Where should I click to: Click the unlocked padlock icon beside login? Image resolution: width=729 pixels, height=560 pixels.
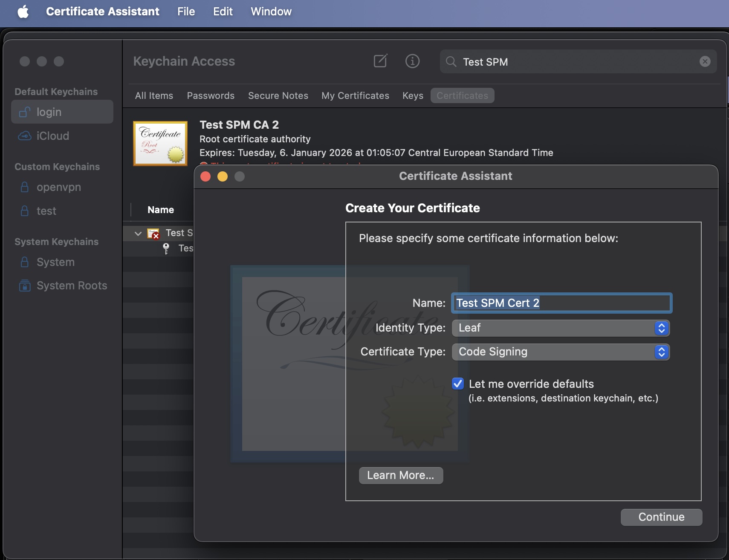tap(25, 112)
